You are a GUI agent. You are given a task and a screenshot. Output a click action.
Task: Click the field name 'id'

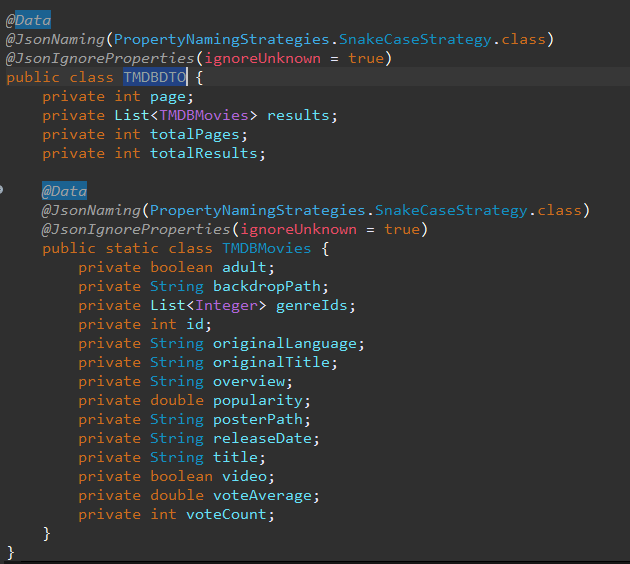[195, 324]
